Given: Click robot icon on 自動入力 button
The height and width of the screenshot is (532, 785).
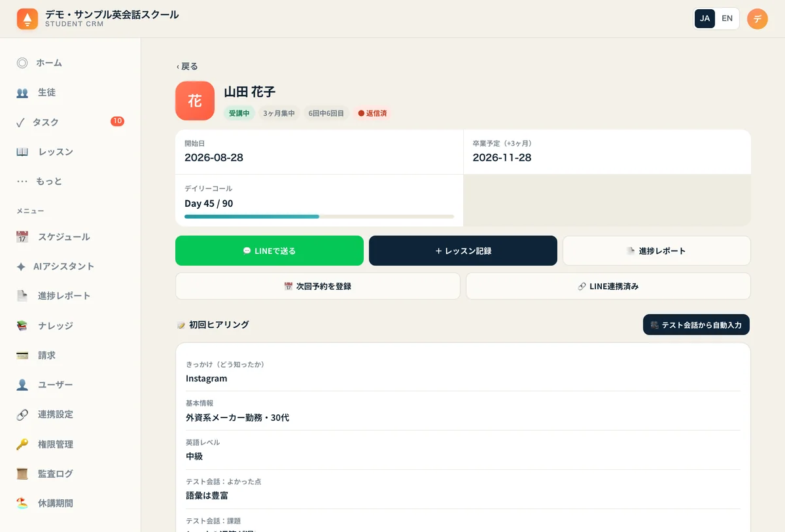Looking at the screenshot, I should click(654, 325).
